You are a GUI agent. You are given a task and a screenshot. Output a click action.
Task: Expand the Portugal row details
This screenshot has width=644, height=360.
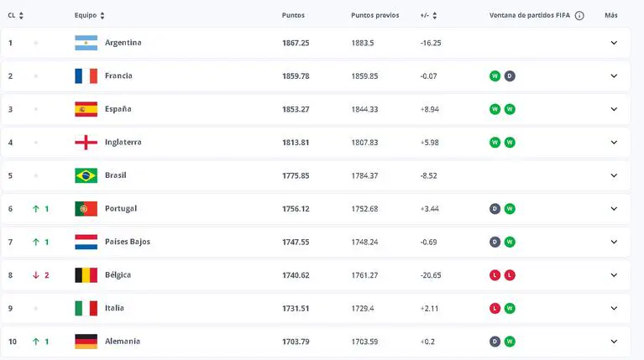point(614,208)
